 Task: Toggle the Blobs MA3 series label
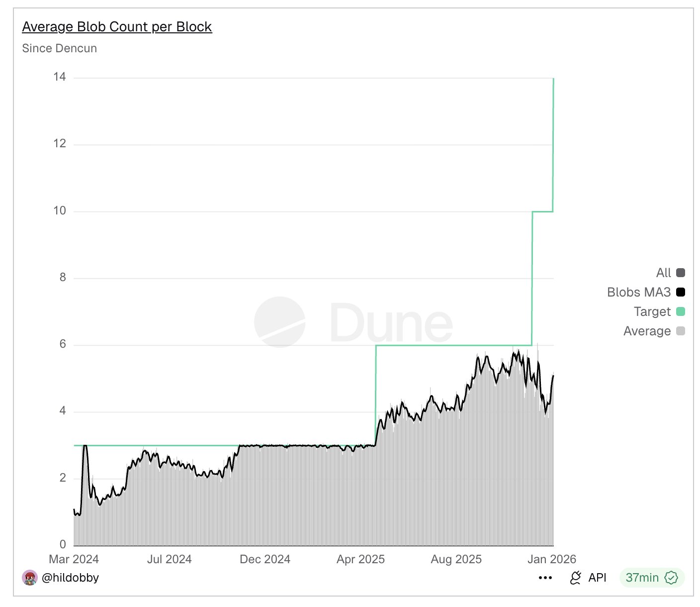[639, 292]
